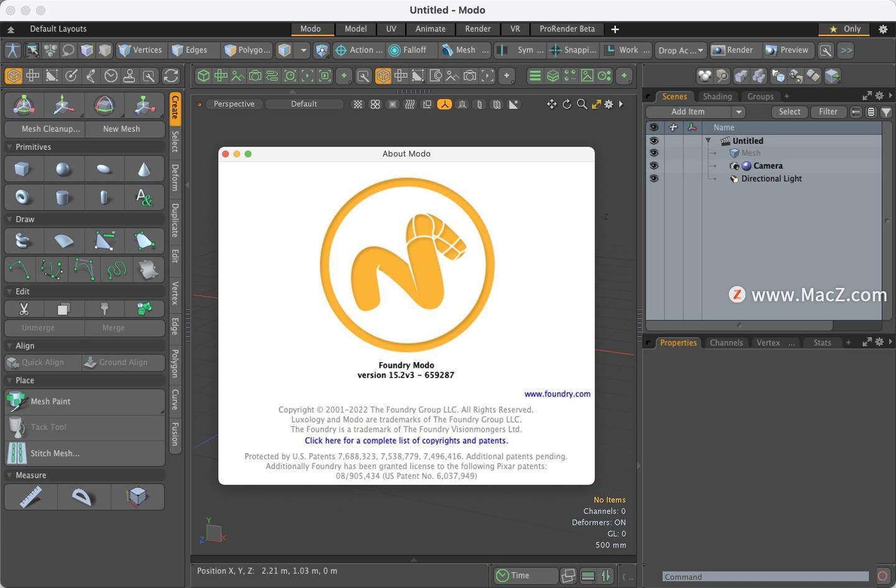Open the Render layout tab
Viewport: 896px width, 588px height.
(x=478, y=29)
